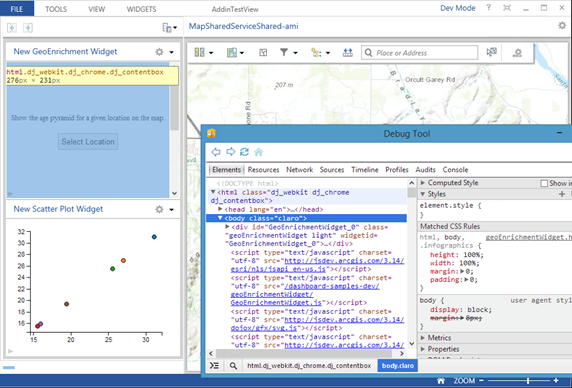
Task: Expand the head element node
Action: click(220, 209)
